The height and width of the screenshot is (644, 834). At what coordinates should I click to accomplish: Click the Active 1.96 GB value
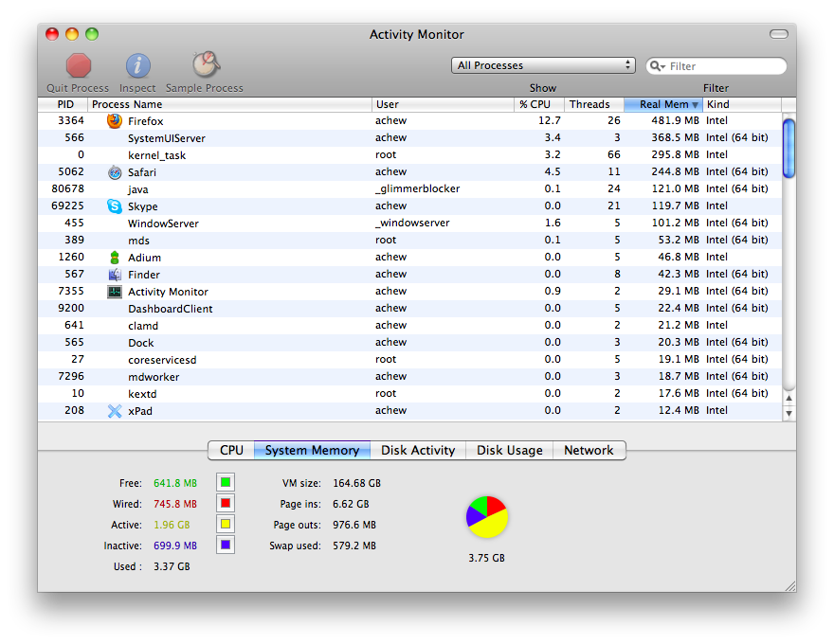172,525
